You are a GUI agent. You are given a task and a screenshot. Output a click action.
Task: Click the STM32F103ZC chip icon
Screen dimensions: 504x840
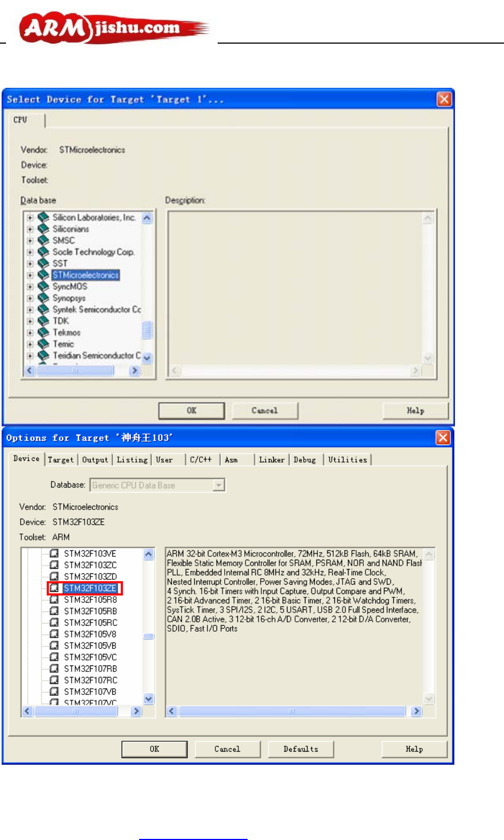[54, 565]
